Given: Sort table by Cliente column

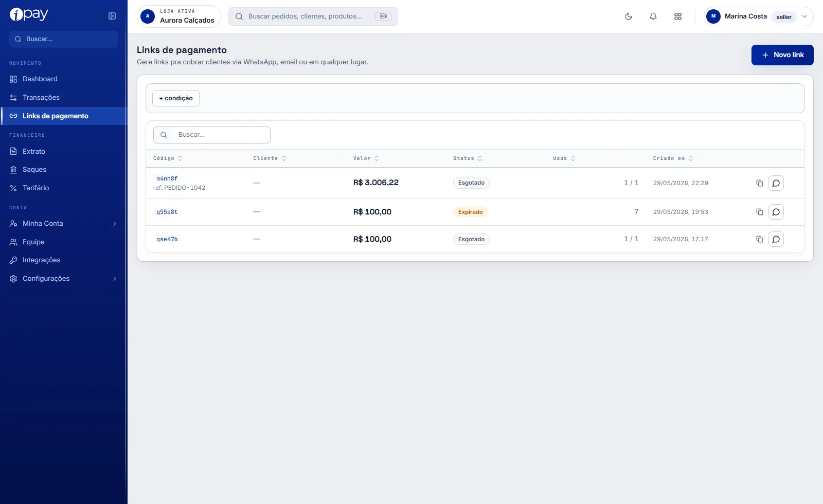Looking at the screenshot, I should 270,158.
